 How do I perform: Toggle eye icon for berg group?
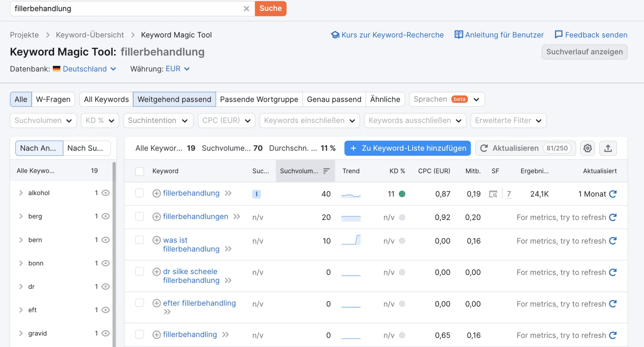tap(106, 216)
